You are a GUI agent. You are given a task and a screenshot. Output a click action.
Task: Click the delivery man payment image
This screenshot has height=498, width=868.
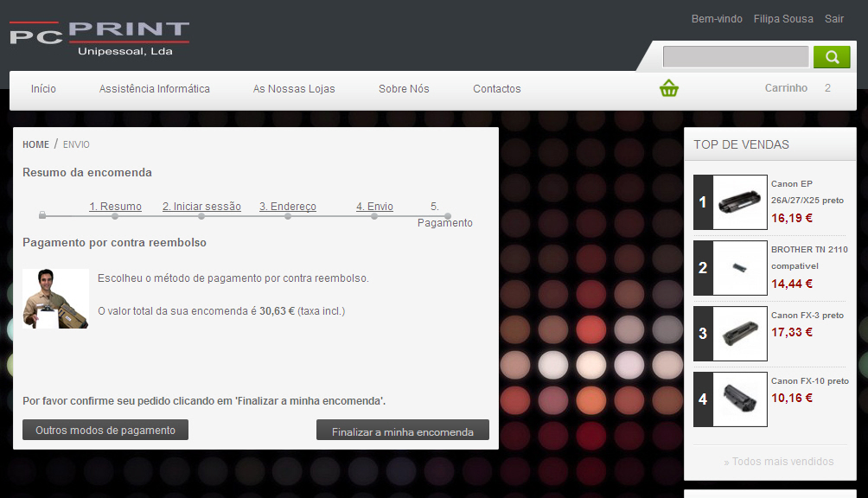tap(55, 299)
